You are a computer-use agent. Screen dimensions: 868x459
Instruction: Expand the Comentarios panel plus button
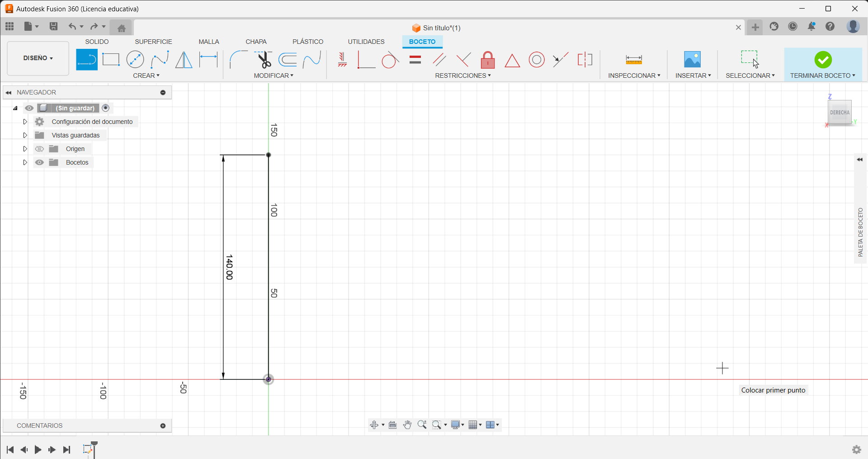coord(163,426)
